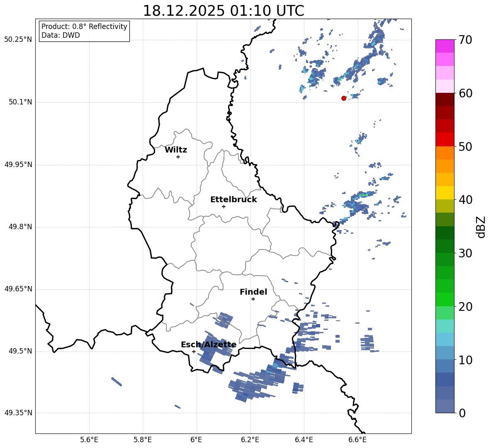This screenshot has width=491, height=448.
Task: Click the orange swatch just below 50 dBZ
Action: (445, 153)
